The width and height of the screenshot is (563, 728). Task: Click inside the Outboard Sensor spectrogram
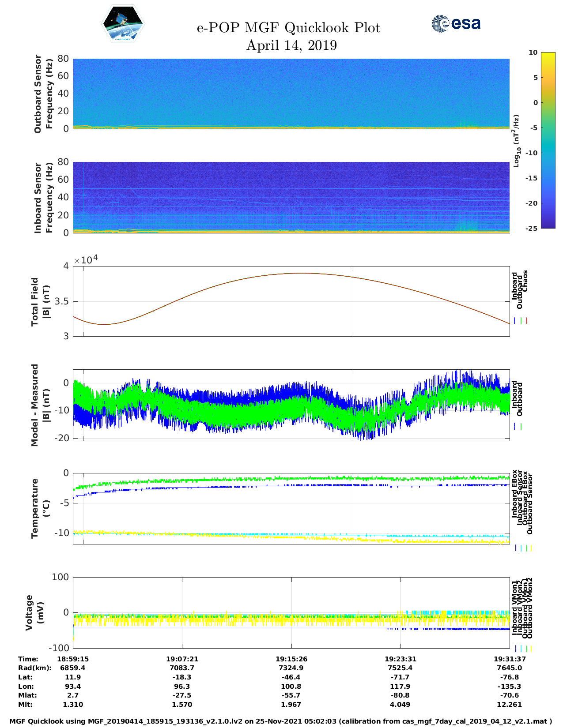point(291,93)
